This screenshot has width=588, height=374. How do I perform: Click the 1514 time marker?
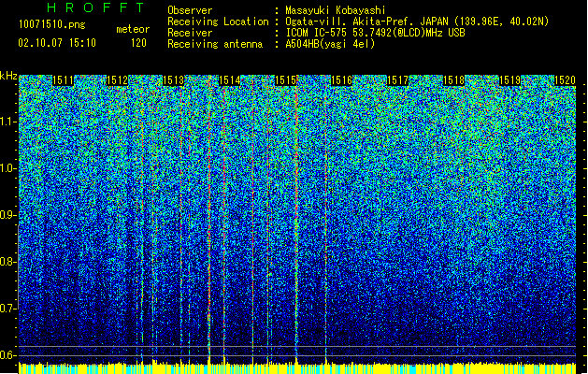[x=230, y=80]
